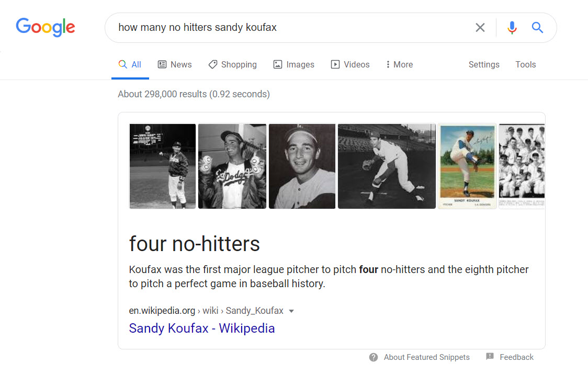Click inside the search query field
Screen dimensions: 588x374
(288, 28)
